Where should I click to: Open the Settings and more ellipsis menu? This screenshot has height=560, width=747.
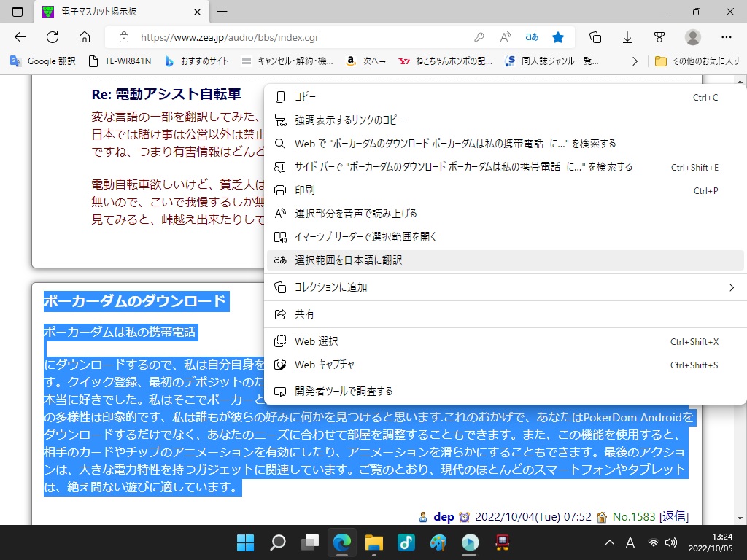point(726,37)
